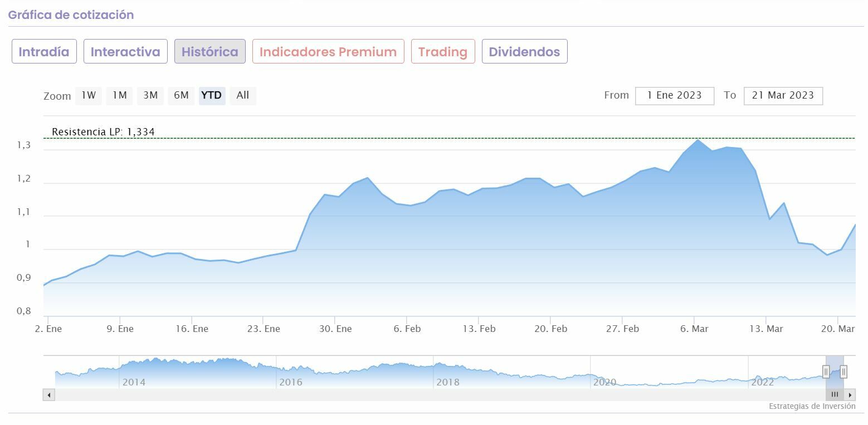Click the left range handle in navigator
Screen dimensions: 868x425
(826, 372)
